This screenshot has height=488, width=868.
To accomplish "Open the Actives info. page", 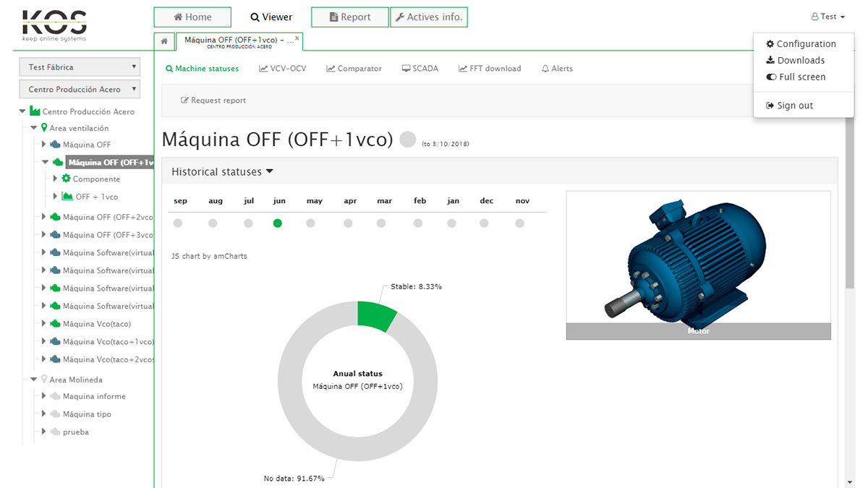I will pos(429,17).
